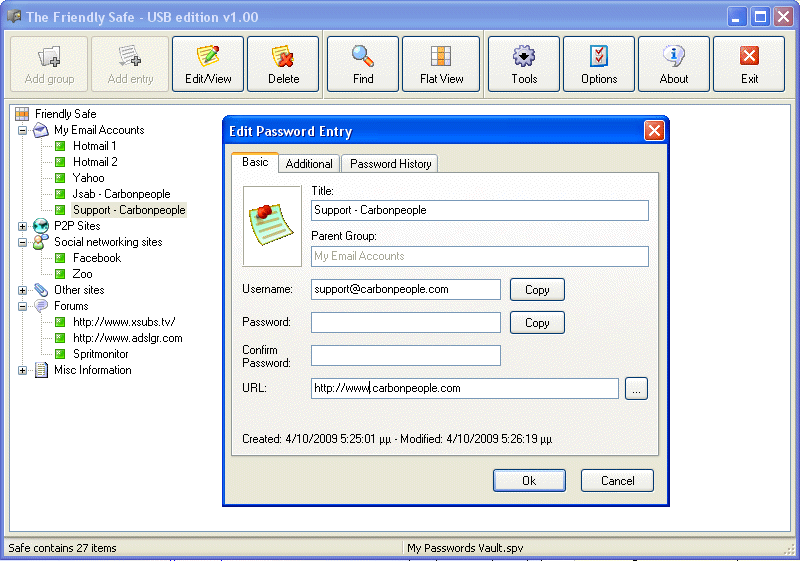
Task: Click the Exit toolbar button
Action: tap(749, 64)
